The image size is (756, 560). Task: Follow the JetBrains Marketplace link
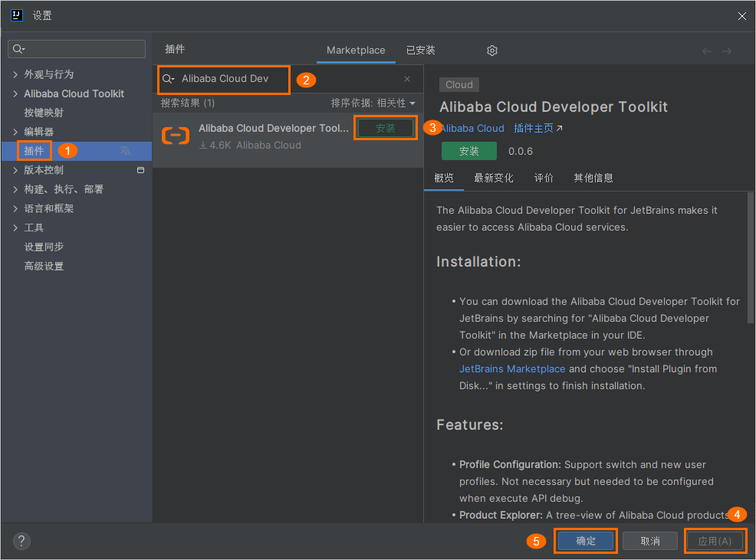click(512, 368)
